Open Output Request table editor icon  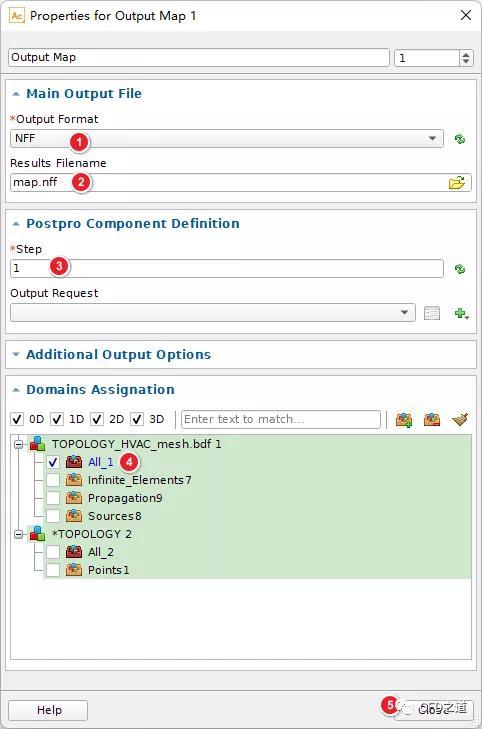point(432,313)
